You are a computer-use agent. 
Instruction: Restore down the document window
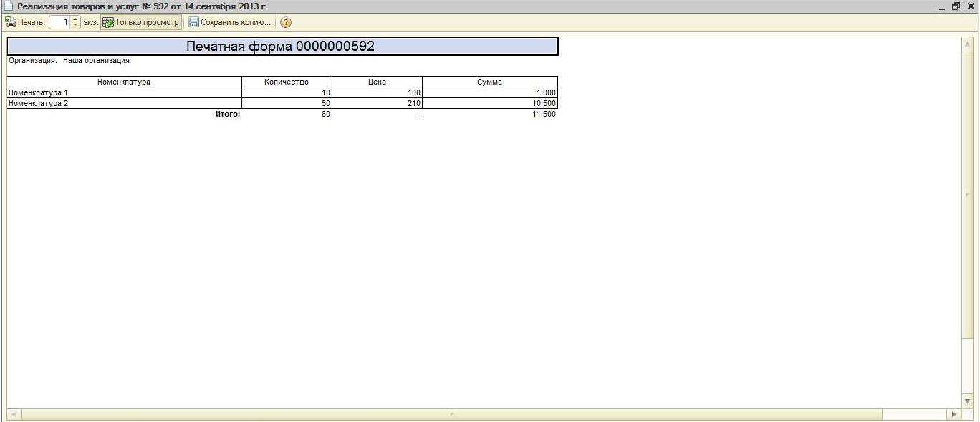point(956,6)
